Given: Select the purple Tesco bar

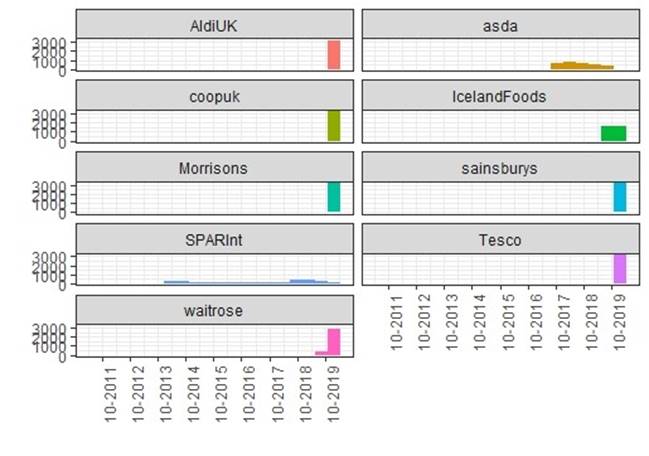Looking at the screenshot, I should (x=619, y=268).
